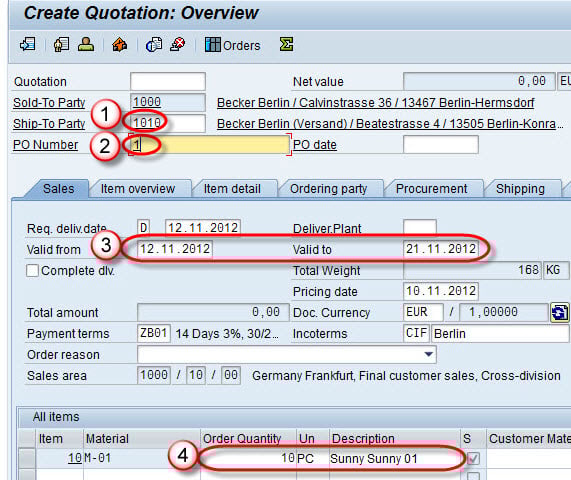Click the green sigma totals icon
The width and height of the screenshot is (571, 480).
point(287,44)
